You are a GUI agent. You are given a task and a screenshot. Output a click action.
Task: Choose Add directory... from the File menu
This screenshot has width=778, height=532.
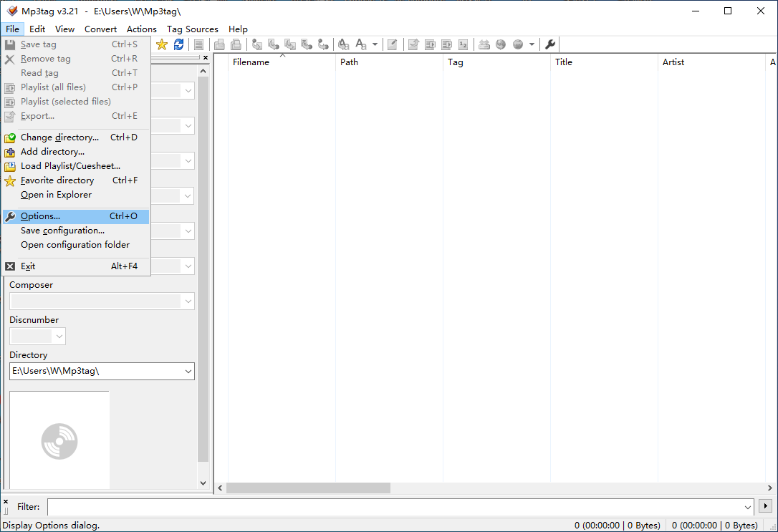[x=76, y=152]
